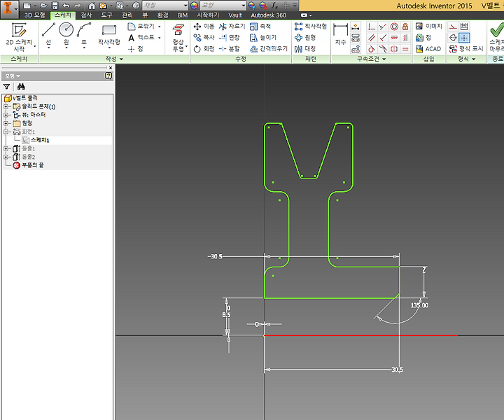Activate the Rotate (회전) tool
Viewport: 504px width, 420px height.
[204, 49]
